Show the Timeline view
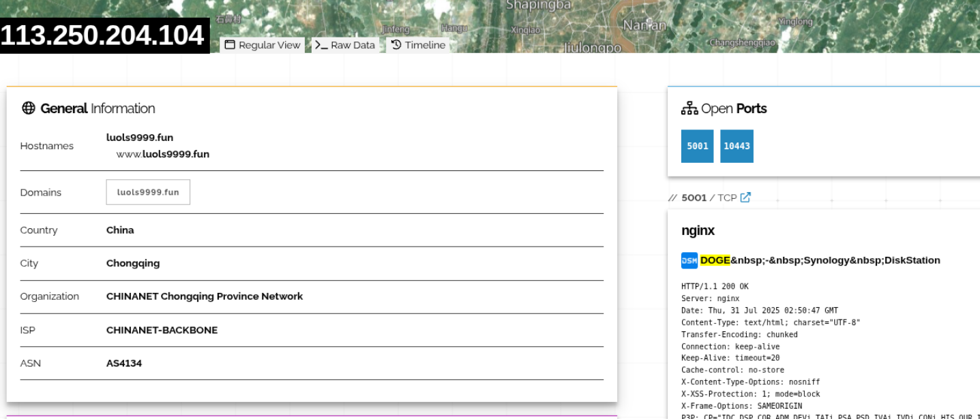 418,45
